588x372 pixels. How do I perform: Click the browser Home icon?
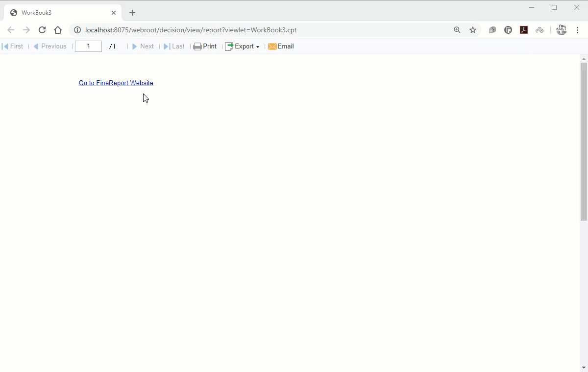(58, 30)
